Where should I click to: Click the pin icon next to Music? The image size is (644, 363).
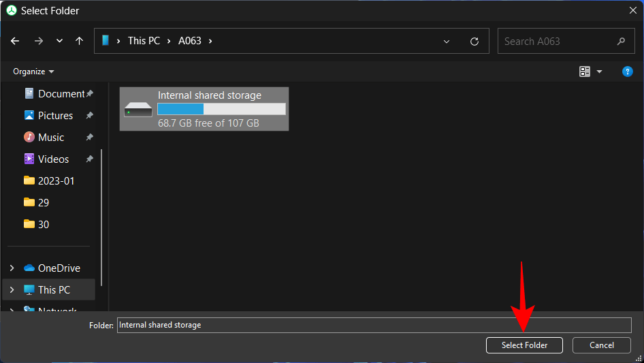(90, 138)
